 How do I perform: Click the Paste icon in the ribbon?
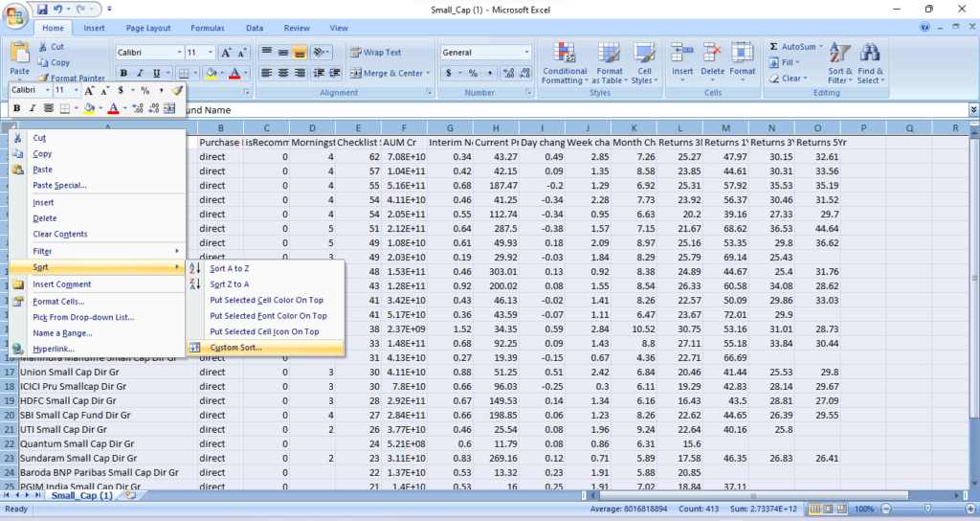(x=19, y=54)
